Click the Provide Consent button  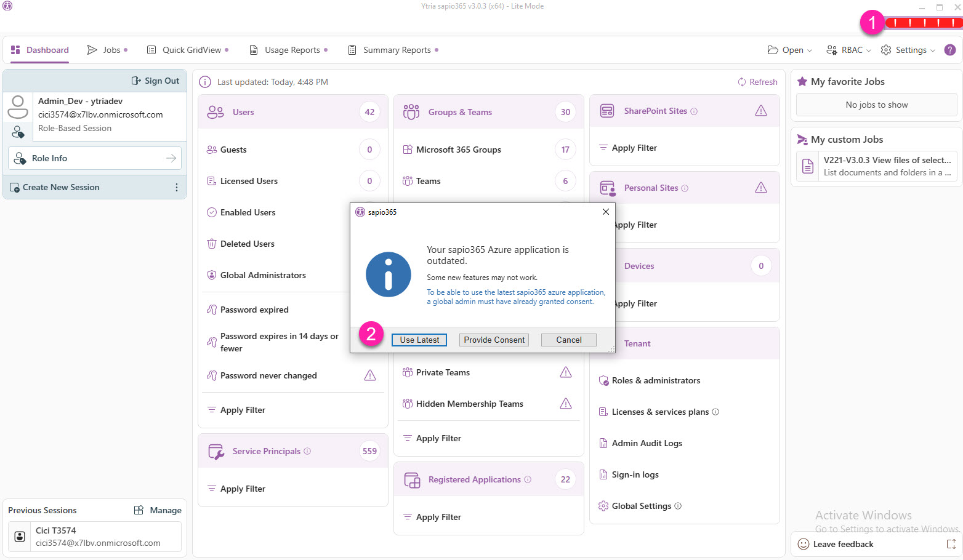tap(494, 340)
